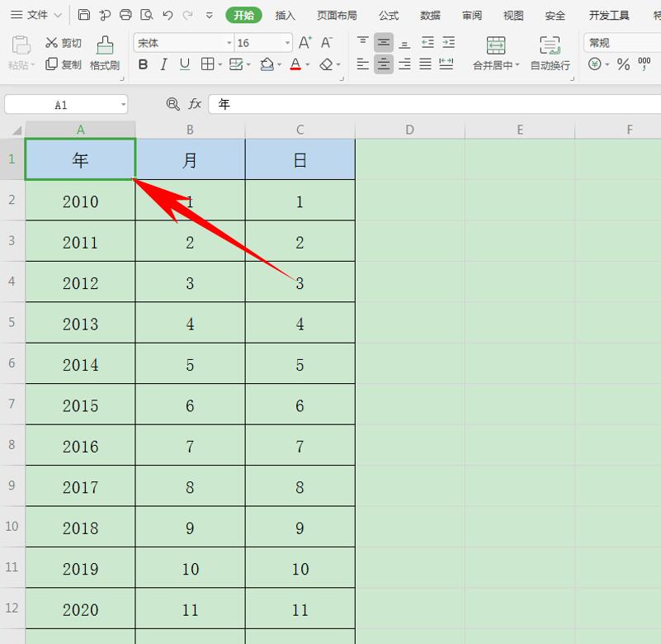Image resolution: width=661 pixels, height=644 pixels.
Task: Click the fx insert function icon
Action: tap(195, 104)
